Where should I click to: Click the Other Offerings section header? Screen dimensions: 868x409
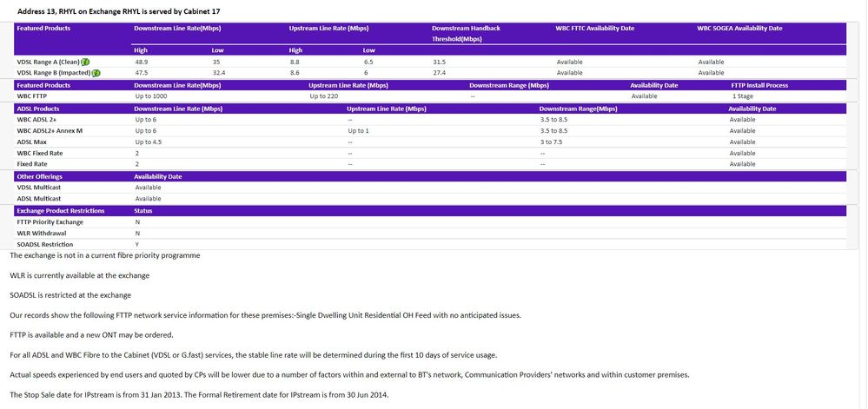(x=40, y=176)
